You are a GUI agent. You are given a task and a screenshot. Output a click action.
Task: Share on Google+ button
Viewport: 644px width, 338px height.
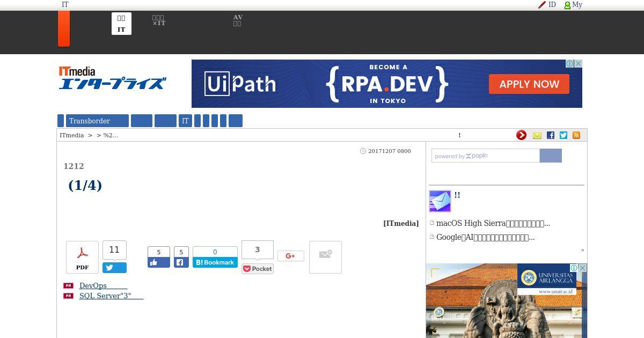(x=291, y=256)
